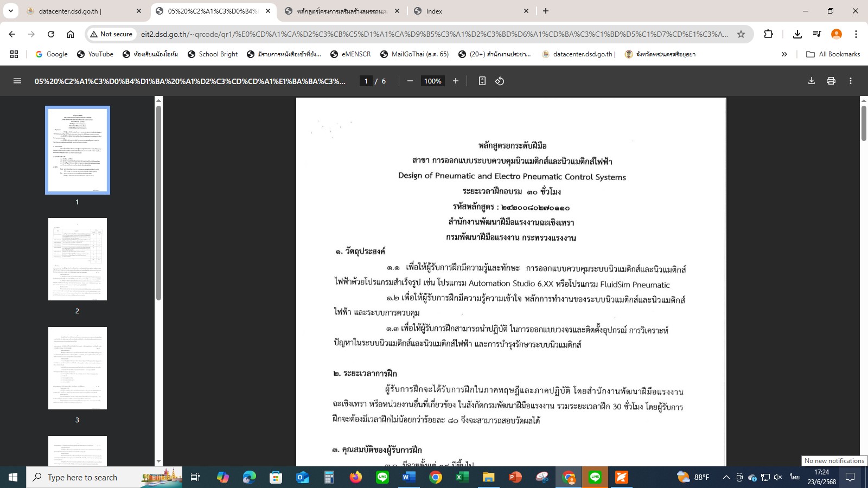Viewport: 868px width, 488px height.
Task: Open the apps grid in bookmarks bar
Action: [14, 54]
